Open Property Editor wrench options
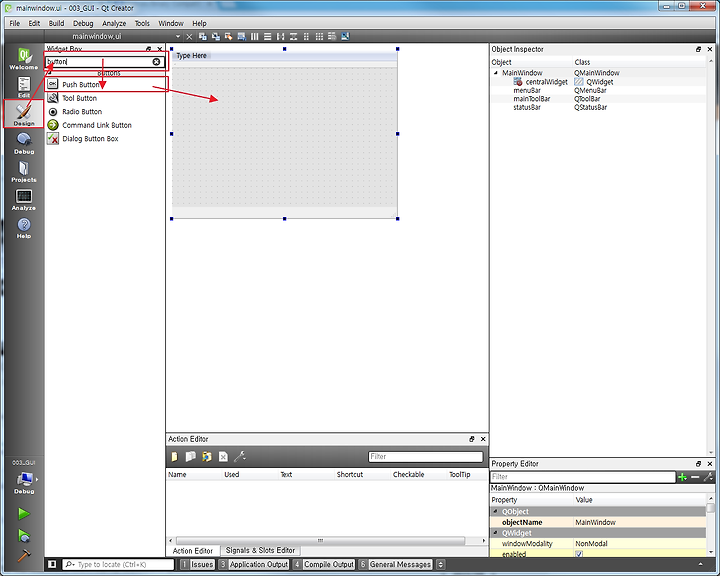720x576 pixels. [x=708, y=477]
